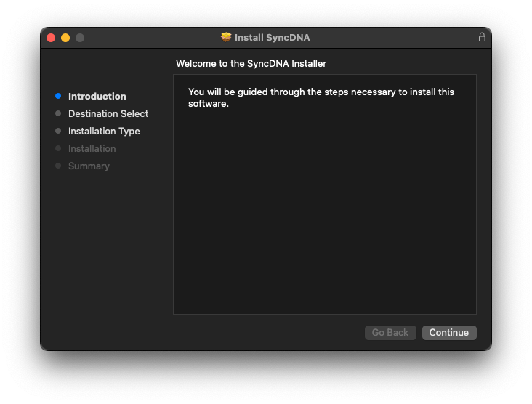Click the package icon beside Install SyncDNA
This screenshot has width=532, height=404.
point(226,37)
